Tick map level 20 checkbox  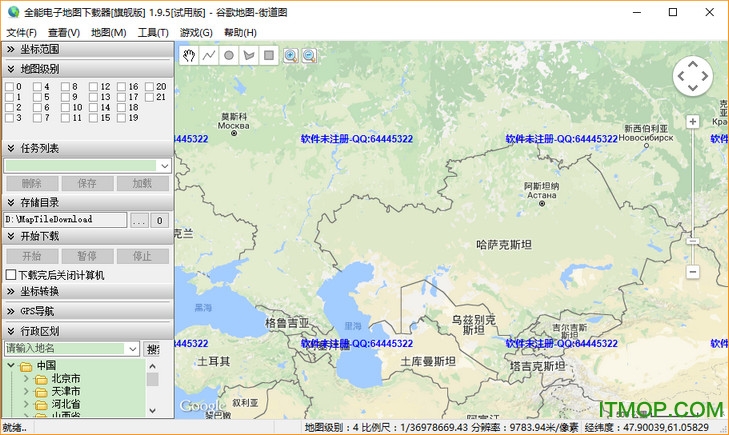point(149,86)
